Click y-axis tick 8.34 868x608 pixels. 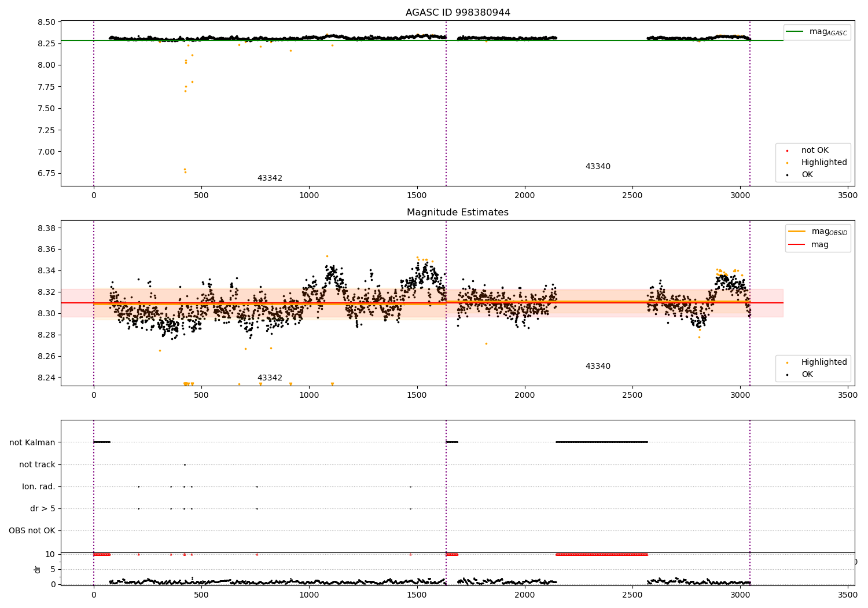pyautogui.click(x=46, y=271)
